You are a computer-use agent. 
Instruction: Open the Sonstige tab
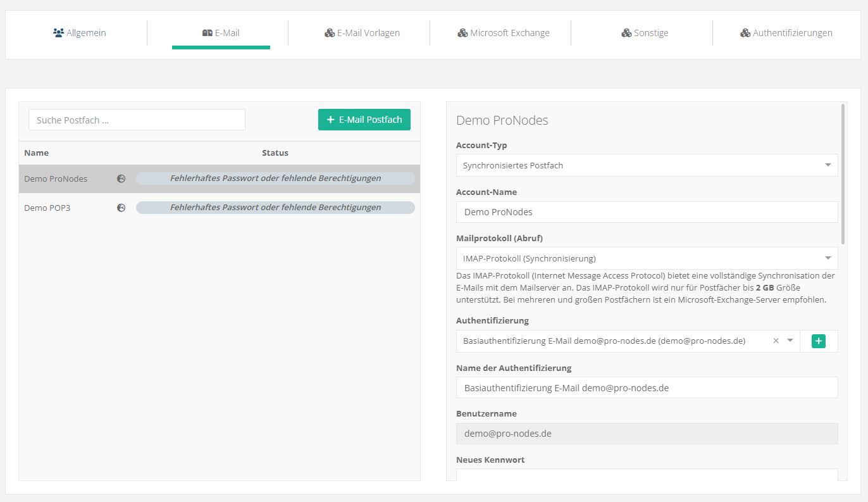[x=645, y=33]
